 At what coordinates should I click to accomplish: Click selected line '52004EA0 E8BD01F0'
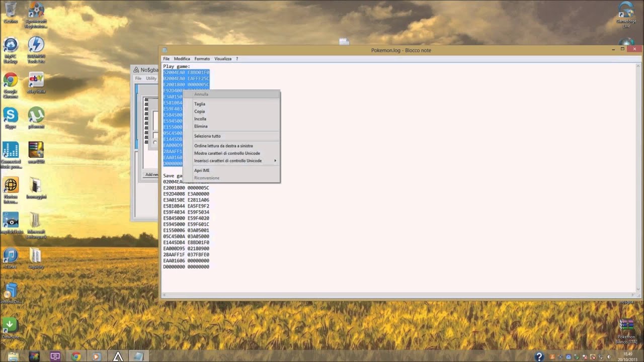click(186, 72)
